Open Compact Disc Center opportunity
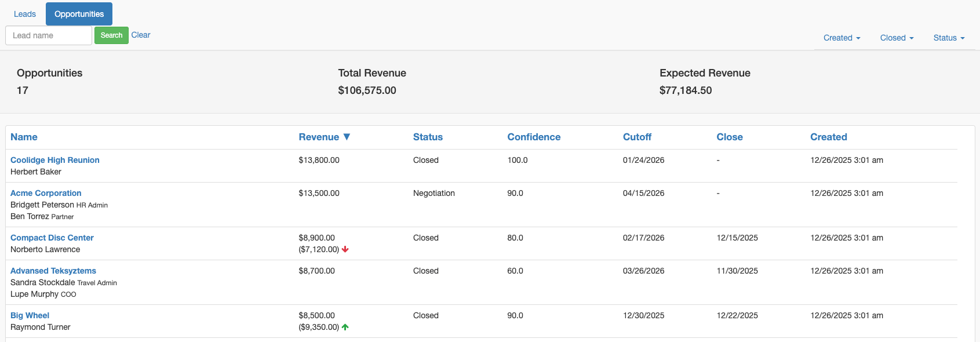980x342 pixels. pyautogui.click(x=52, y=238)
